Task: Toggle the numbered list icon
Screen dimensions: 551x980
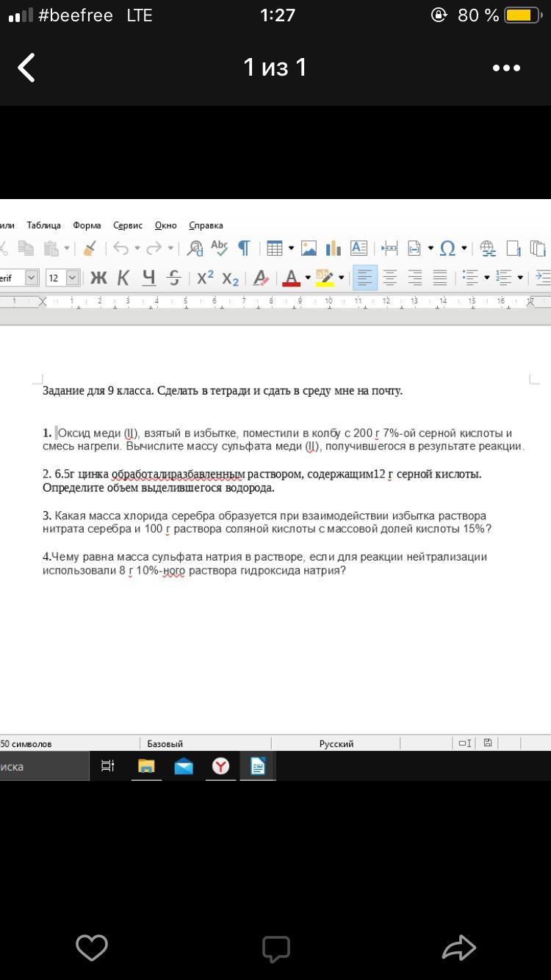Action: (504, 278)
